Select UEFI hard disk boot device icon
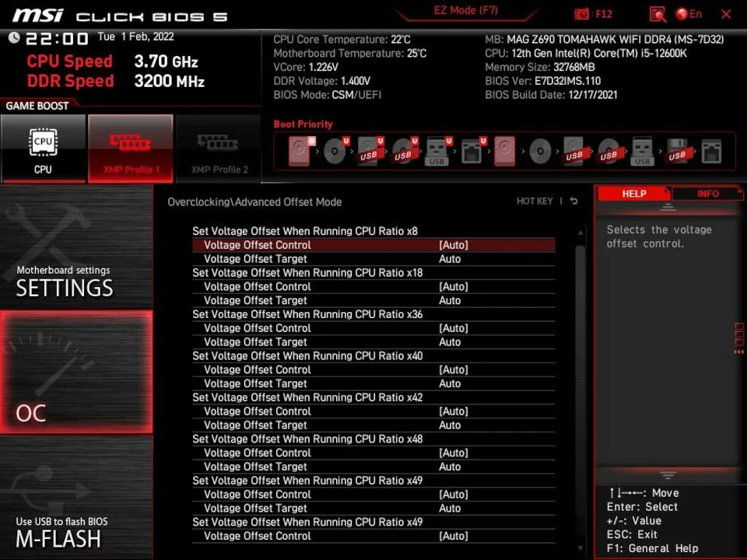The image size is (747, 560). (301, 151)
